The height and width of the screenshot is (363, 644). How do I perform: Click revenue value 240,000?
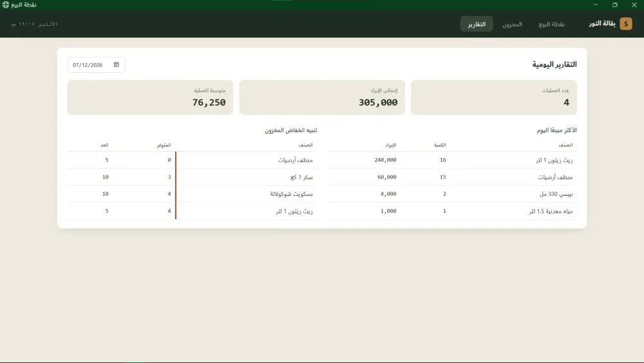pyautogui.click(x=385, y=160)
